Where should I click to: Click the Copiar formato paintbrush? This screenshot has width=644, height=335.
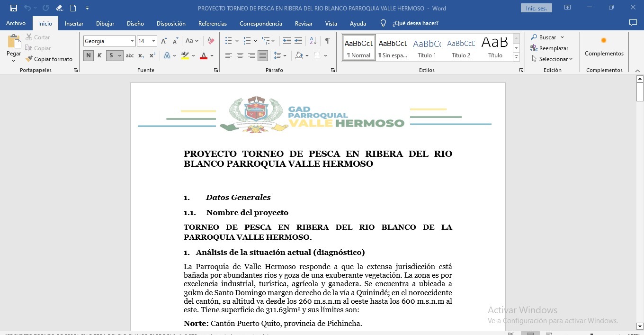pyautogui.click(x=49, y=59)
